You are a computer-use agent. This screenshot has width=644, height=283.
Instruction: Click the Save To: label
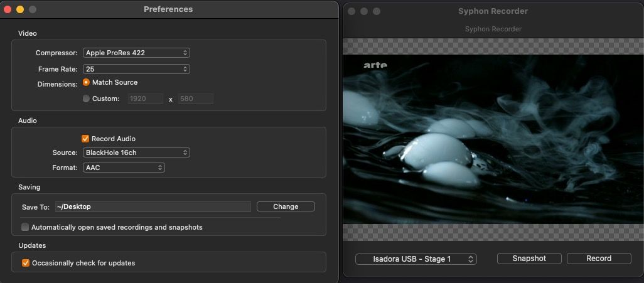[x=36, y=207]
